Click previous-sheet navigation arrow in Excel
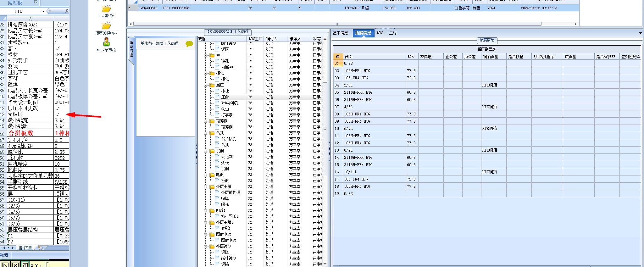This screenshot has height=267, width=644. click(x=4, y=248)
